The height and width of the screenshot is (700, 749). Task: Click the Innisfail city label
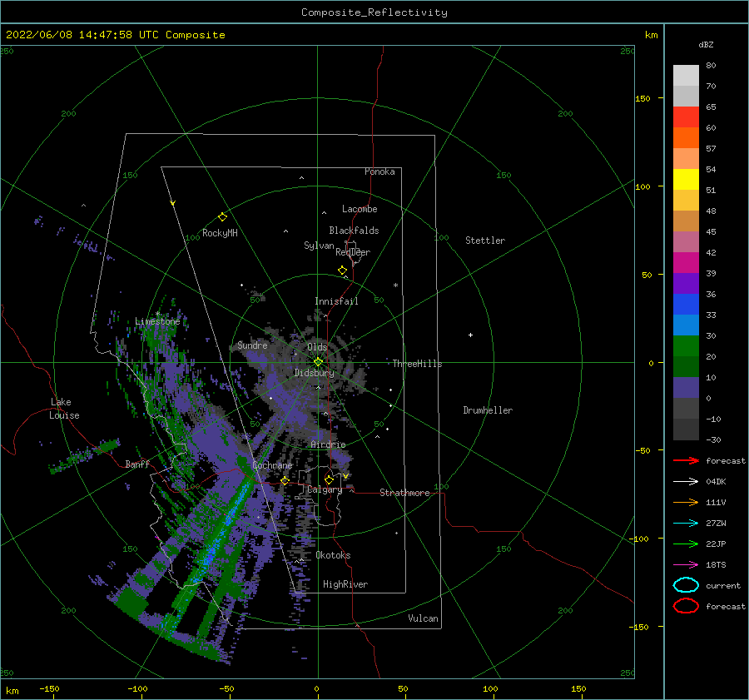(x=336, y=301)
